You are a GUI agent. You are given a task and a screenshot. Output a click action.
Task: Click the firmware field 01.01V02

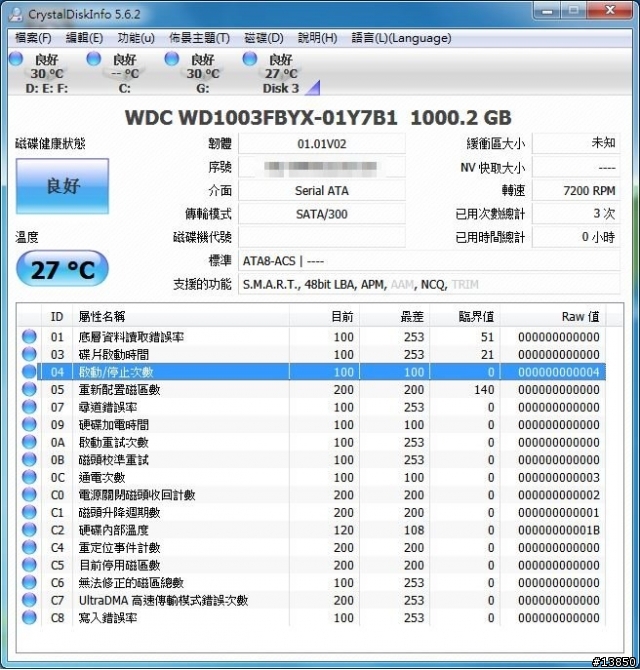click(x=322, y=144)
